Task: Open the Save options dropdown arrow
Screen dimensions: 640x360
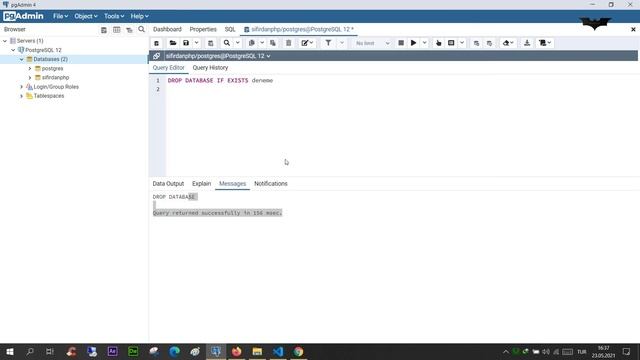Action: pos(196,43)
